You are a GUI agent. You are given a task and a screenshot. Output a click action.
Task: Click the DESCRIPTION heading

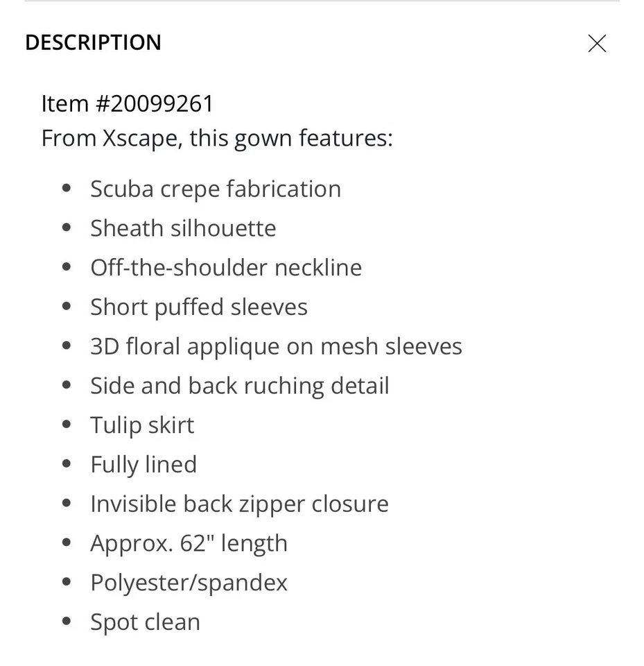[93, 42]
